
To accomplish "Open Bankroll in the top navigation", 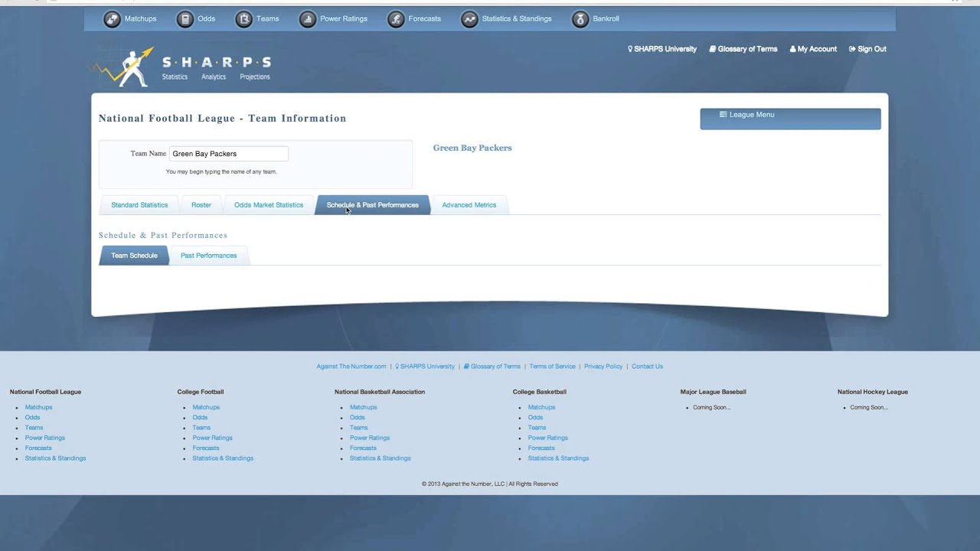I will pyautogui.click(x=606, y=19).
